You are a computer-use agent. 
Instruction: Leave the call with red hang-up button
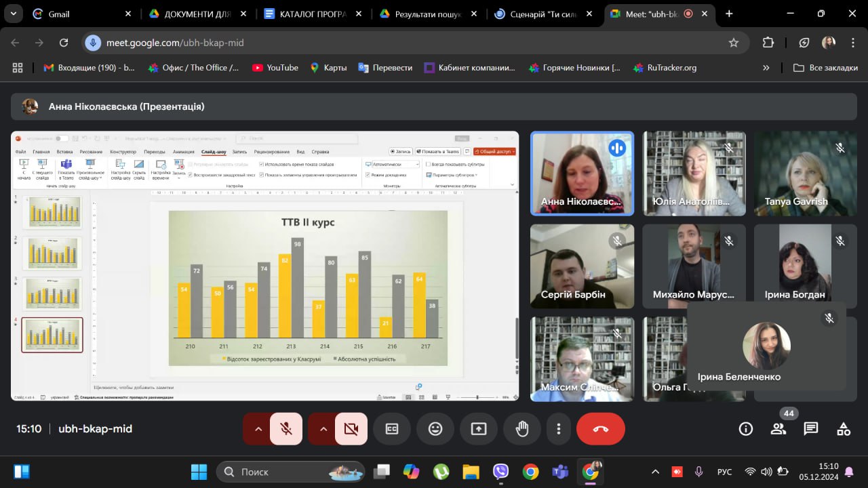pos(601,428)
